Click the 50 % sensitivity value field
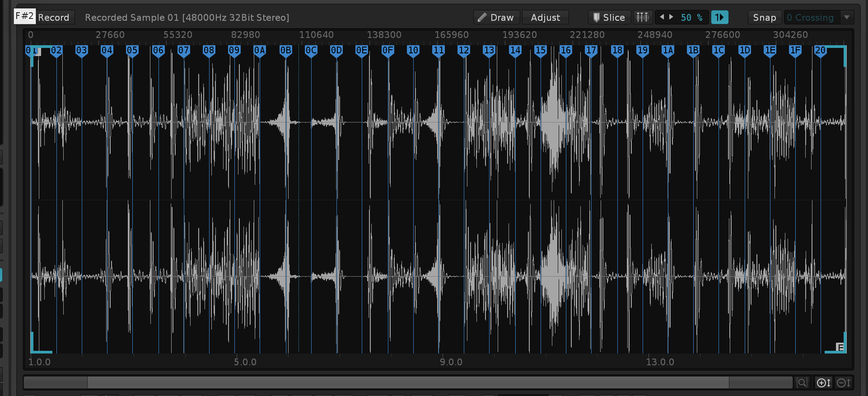The width and height of the screenshot is (868, 396). coord(691,18)
